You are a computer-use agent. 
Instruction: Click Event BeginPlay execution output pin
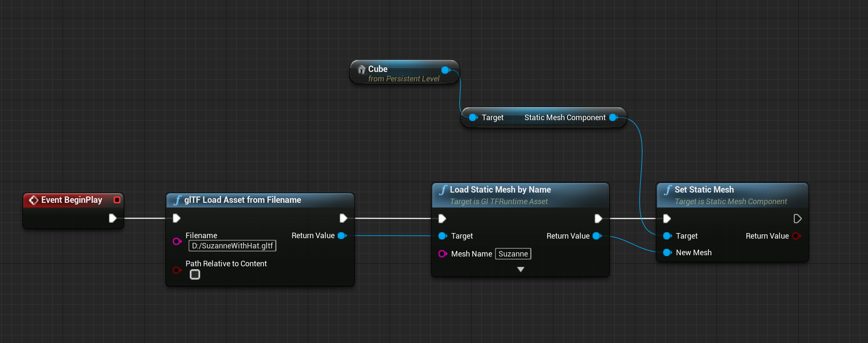point(112,219)
